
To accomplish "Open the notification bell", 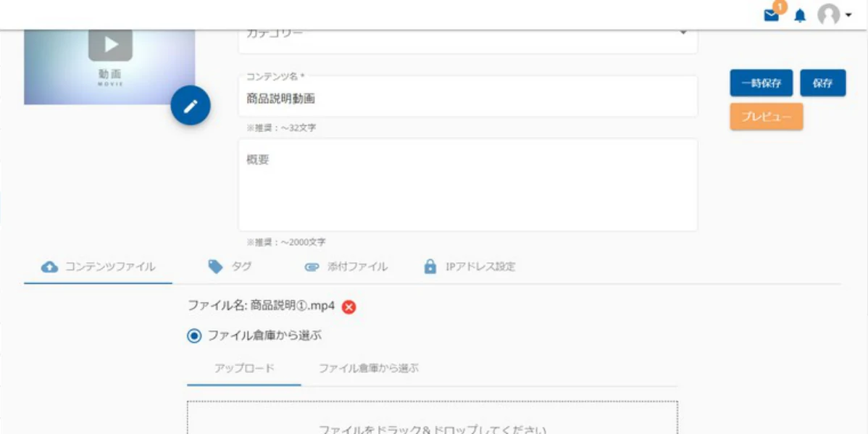I will click(x=800, y=15).
